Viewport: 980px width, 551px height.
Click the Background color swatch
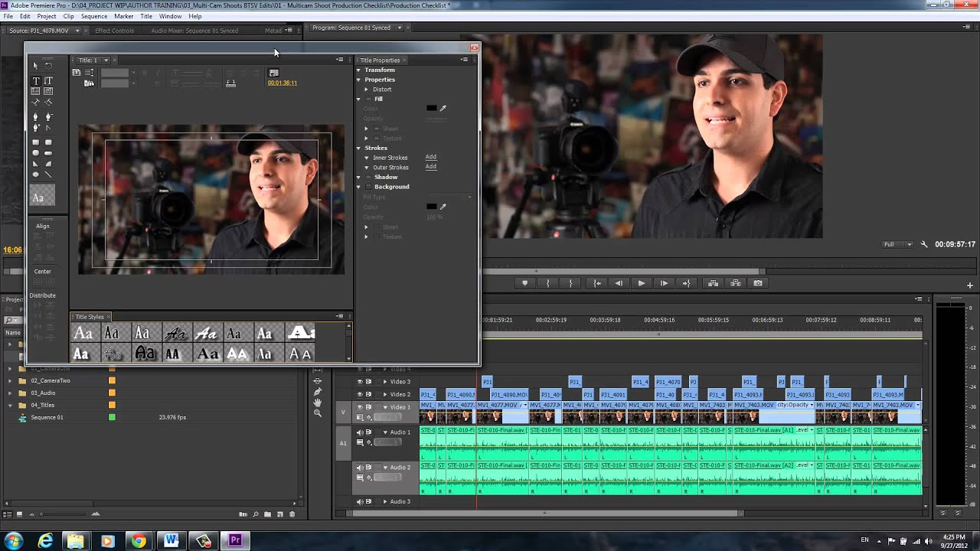(x=432, y=207)
